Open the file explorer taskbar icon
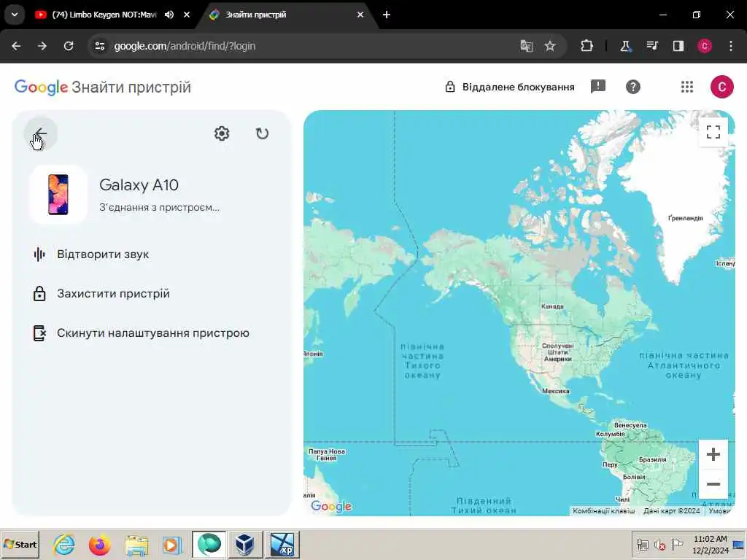 point(136,545)
